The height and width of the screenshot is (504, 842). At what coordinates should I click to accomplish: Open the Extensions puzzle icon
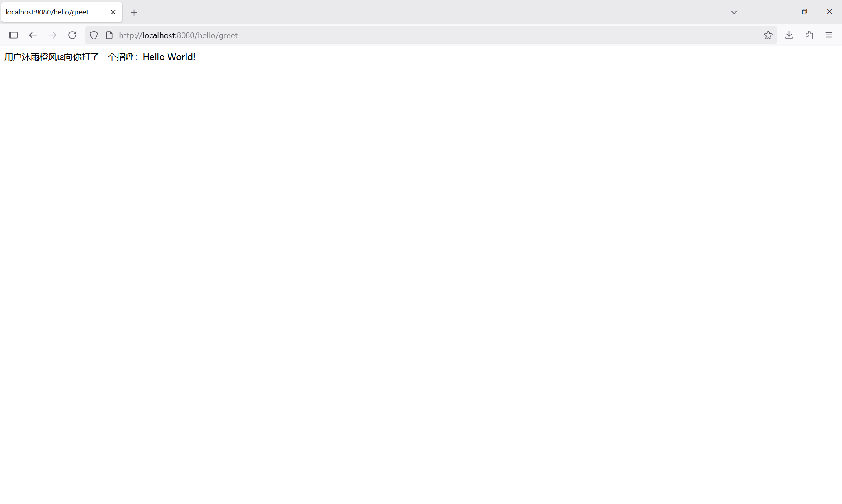(x=809, y=35)
